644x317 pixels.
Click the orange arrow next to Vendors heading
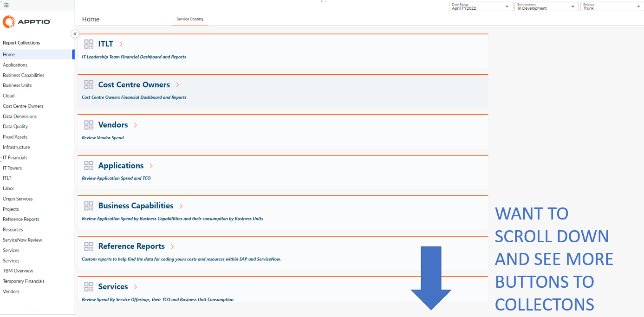tap(136, 125)
